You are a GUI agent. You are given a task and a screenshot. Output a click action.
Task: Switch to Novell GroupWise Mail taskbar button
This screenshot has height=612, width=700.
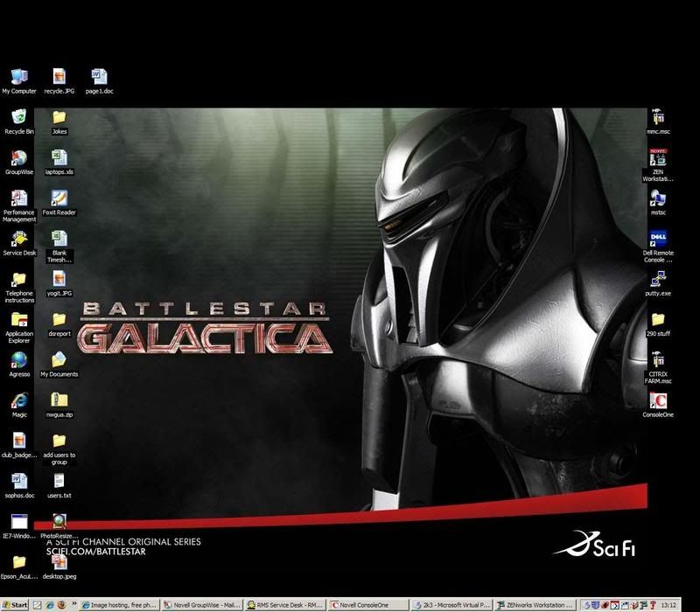[201, 605]
